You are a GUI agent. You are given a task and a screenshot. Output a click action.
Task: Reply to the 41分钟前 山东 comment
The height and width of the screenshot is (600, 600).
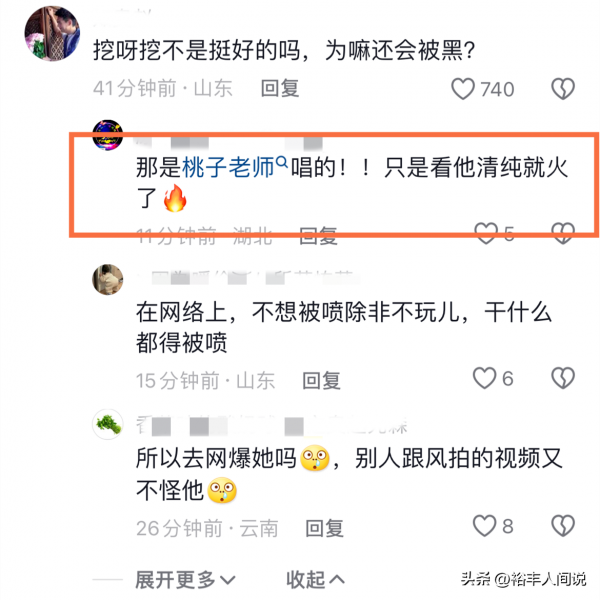point(280,88)
